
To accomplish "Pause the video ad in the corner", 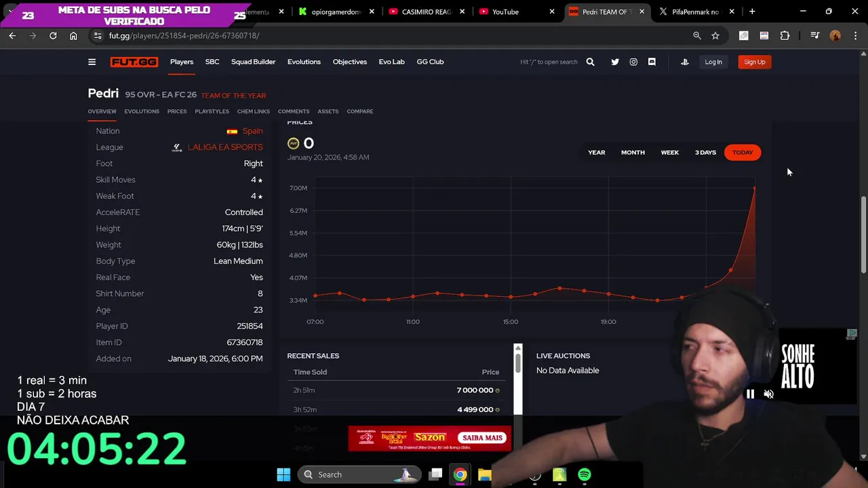I will click(750, 394).
